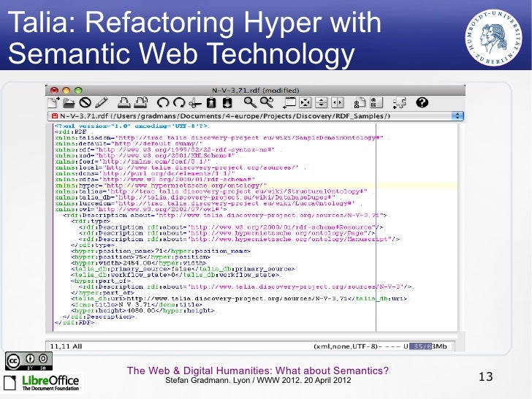Open search-and-replace magnifier with arrows
Image resolution: width=532 pixels, height=399 pixels.
(x=267, y=102)
